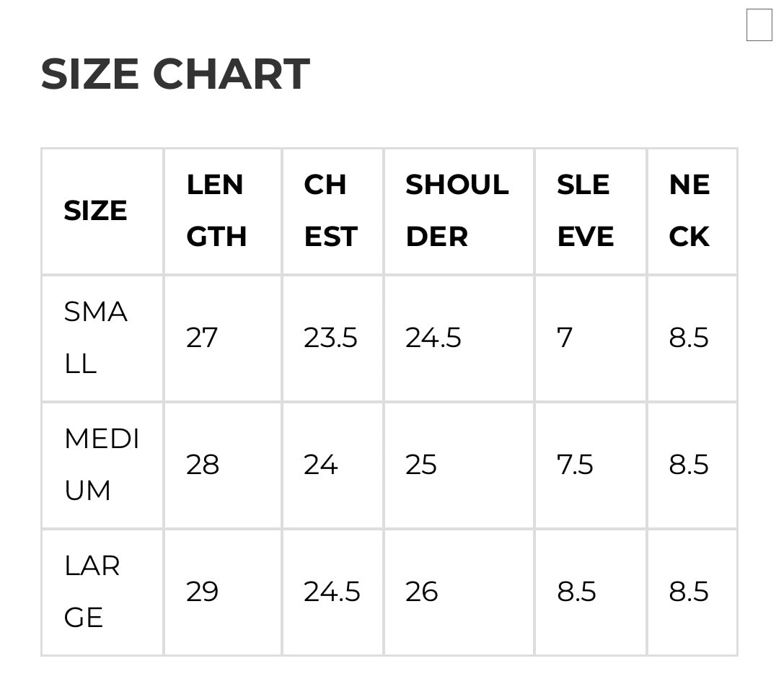This screenshot has height=692, width=784.
Task: Click the empty square box in top-right corner
Action: [x=759, y=25]
